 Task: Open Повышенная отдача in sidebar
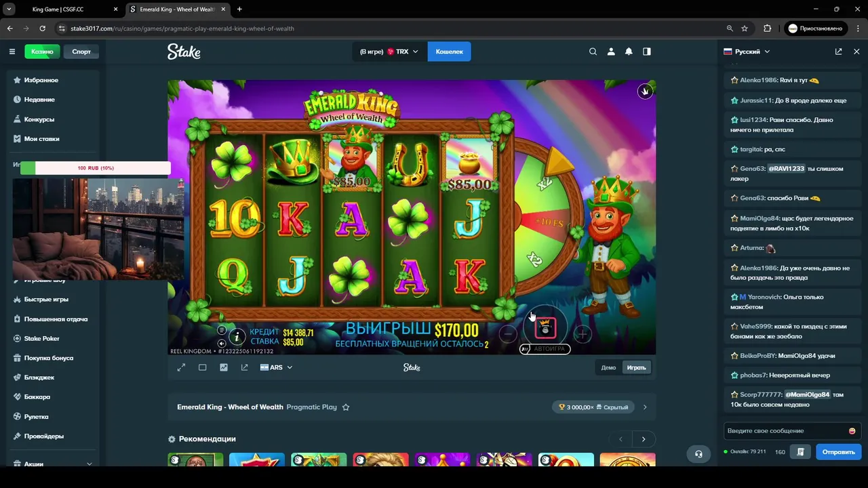[x=52, y=319]
